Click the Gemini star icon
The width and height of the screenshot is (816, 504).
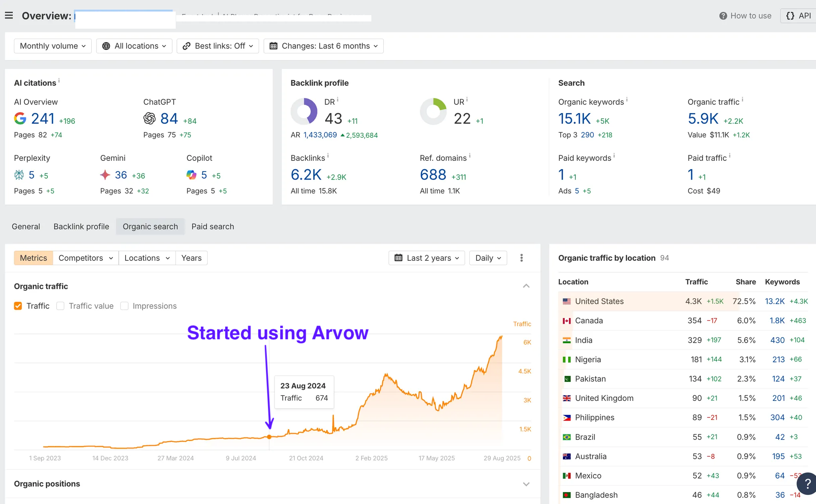[105, 175]
